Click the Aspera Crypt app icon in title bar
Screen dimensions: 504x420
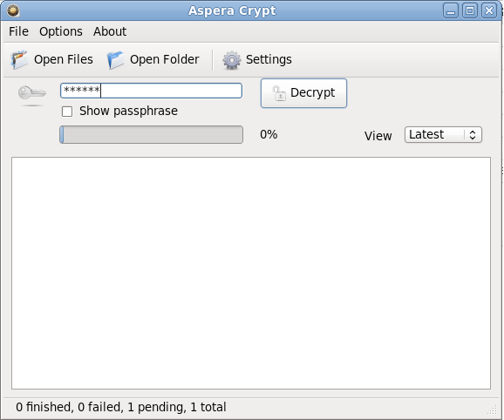[13, 10]
